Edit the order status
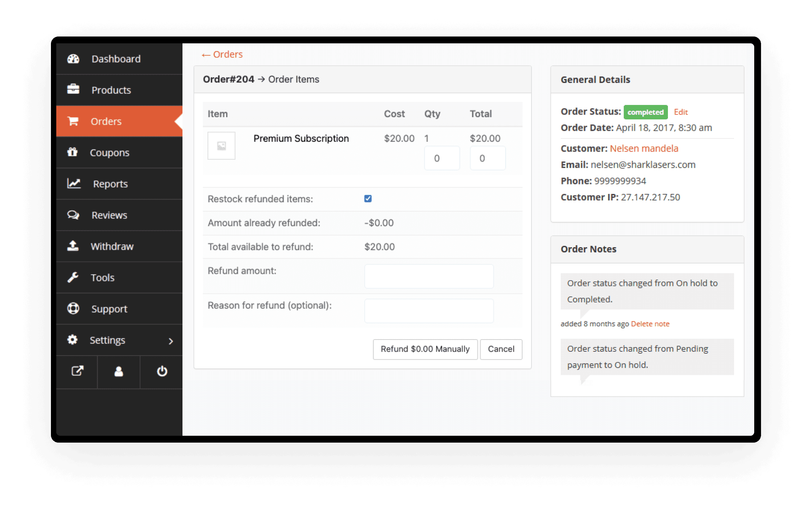 [680, 112]
